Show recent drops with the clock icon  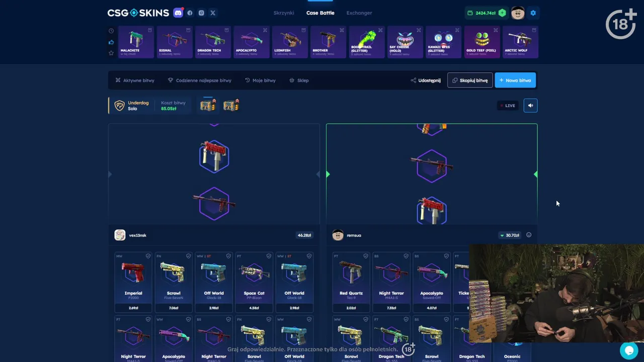click(x=111, y=31)
